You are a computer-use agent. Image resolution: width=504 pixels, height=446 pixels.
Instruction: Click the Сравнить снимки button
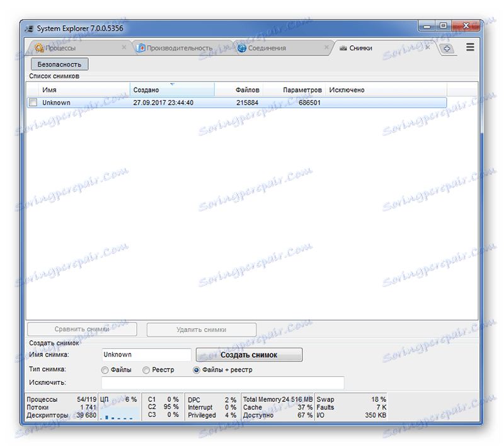point(82,329)
